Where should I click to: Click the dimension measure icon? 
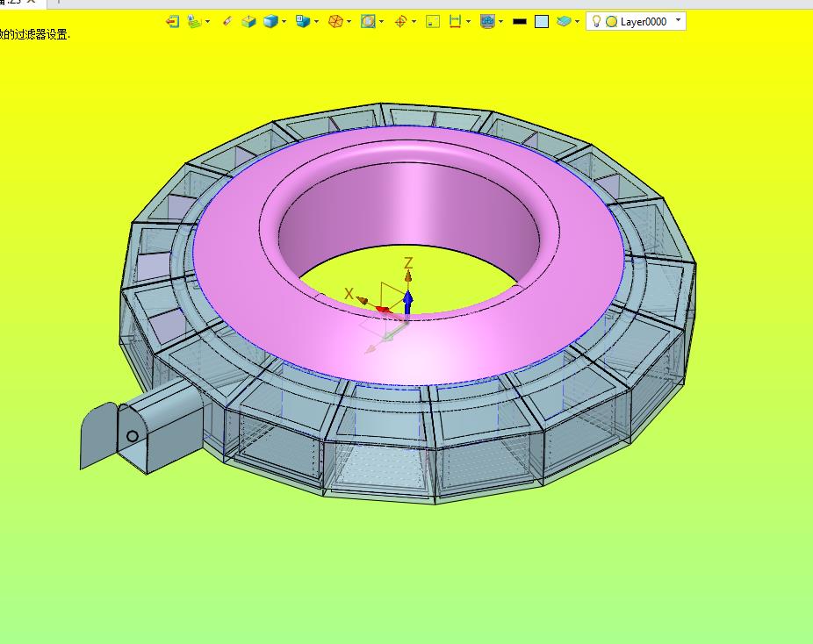(455, 22)
